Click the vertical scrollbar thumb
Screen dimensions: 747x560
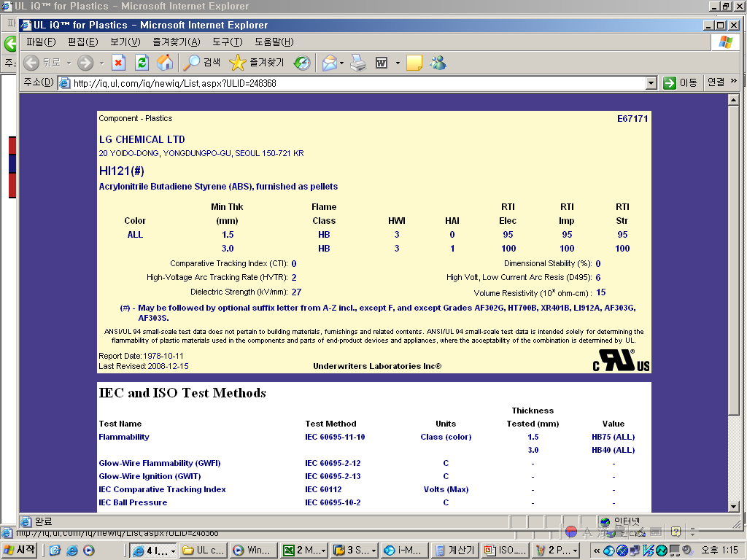point(734,260)
